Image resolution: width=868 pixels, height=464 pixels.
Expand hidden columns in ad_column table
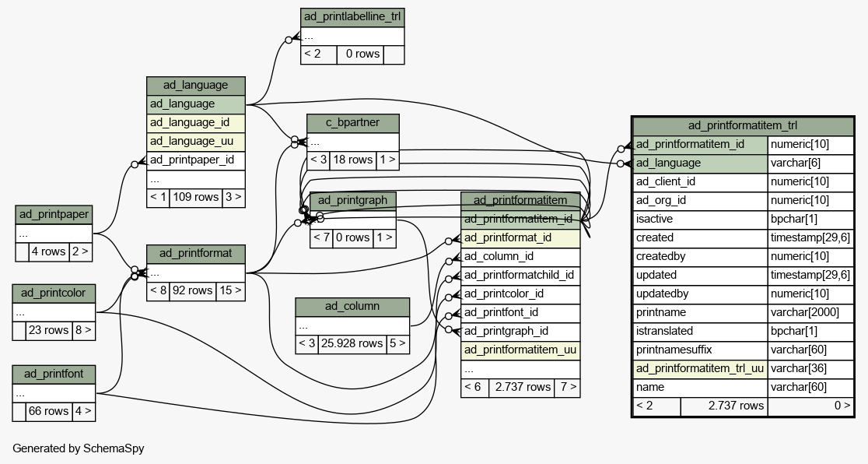click(x=352, y=325)
